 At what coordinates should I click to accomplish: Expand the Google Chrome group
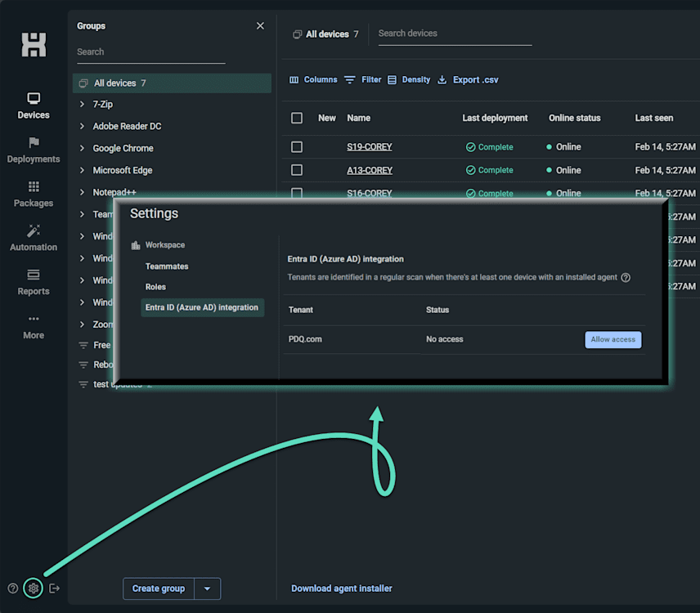pyautogui.click(x=82, y=148)
